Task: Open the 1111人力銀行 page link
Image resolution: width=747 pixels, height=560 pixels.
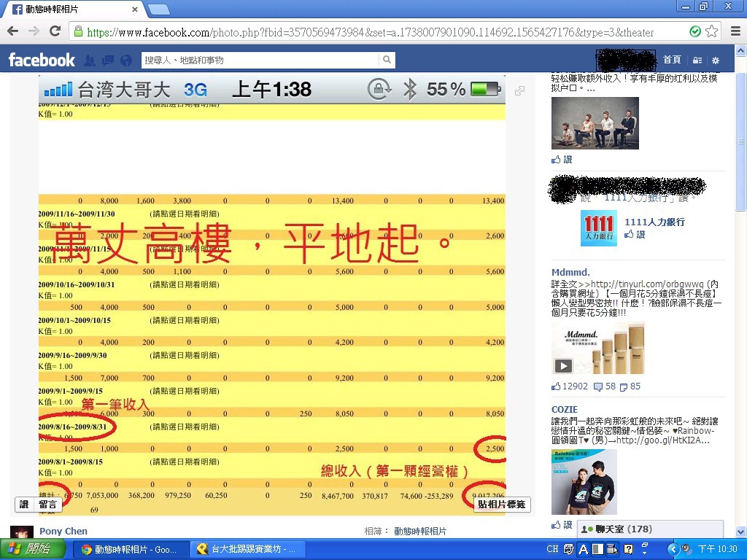Action: click(x=654, y=222)
